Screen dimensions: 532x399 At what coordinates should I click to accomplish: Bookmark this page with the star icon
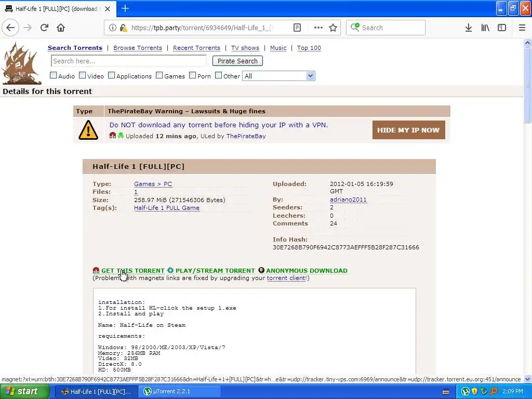coord(333,28)
